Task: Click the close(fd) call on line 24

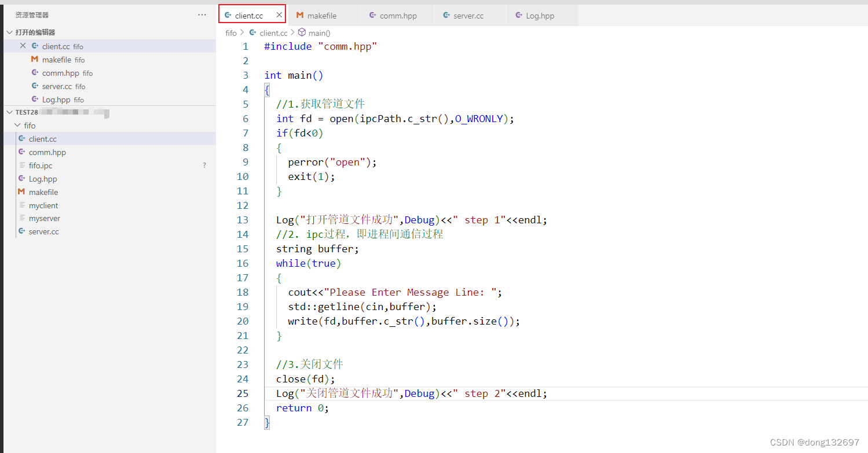Action: pyautogui.click(x=306, y=379)
